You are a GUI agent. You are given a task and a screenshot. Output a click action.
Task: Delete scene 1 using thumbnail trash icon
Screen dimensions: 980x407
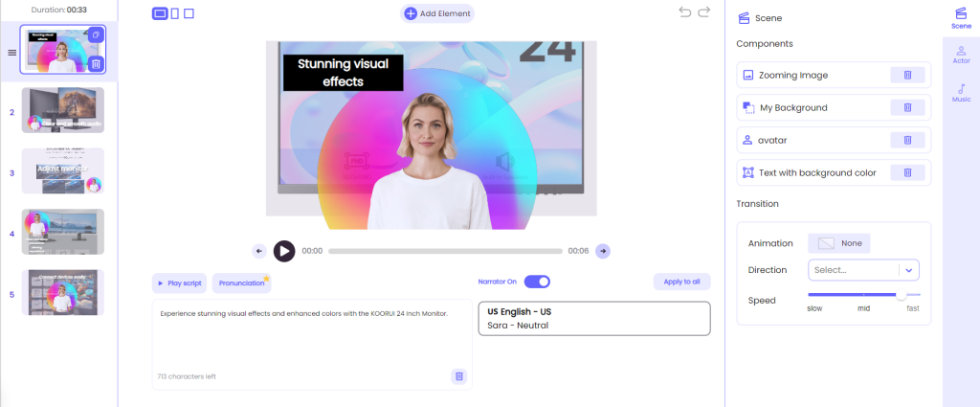(x=96, y=64)
